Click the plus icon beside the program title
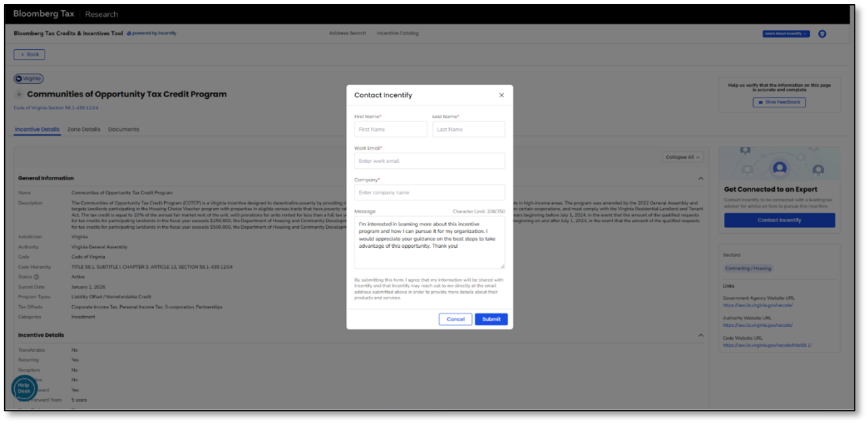 pos(19,95)
